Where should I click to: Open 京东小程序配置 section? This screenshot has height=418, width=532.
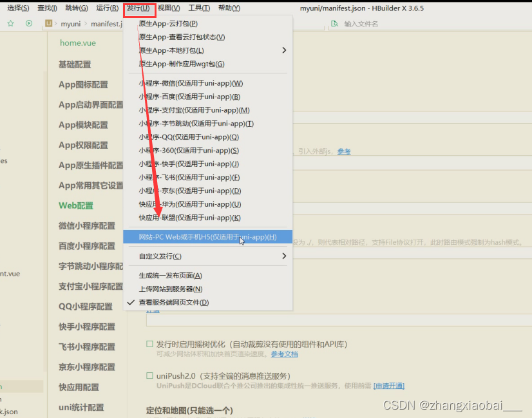tap(87, 367)
